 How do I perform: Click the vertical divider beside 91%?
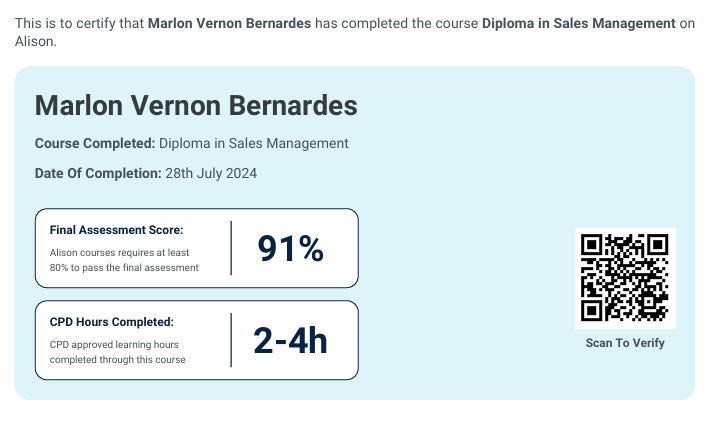coord(231,248)
